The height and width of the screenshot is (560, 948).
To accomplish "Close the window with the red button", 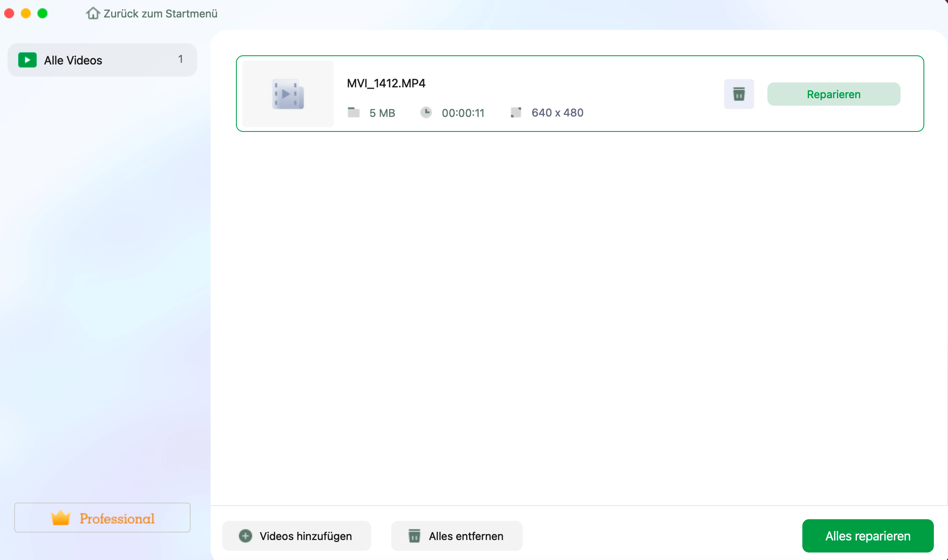I will [9, 13].
